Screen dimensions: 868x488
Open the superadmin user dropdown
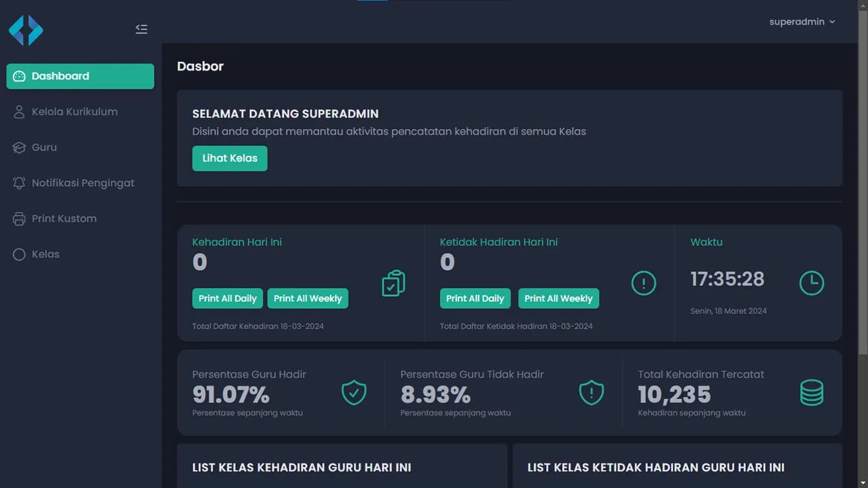pyautogui.click(x=801, y=22)
